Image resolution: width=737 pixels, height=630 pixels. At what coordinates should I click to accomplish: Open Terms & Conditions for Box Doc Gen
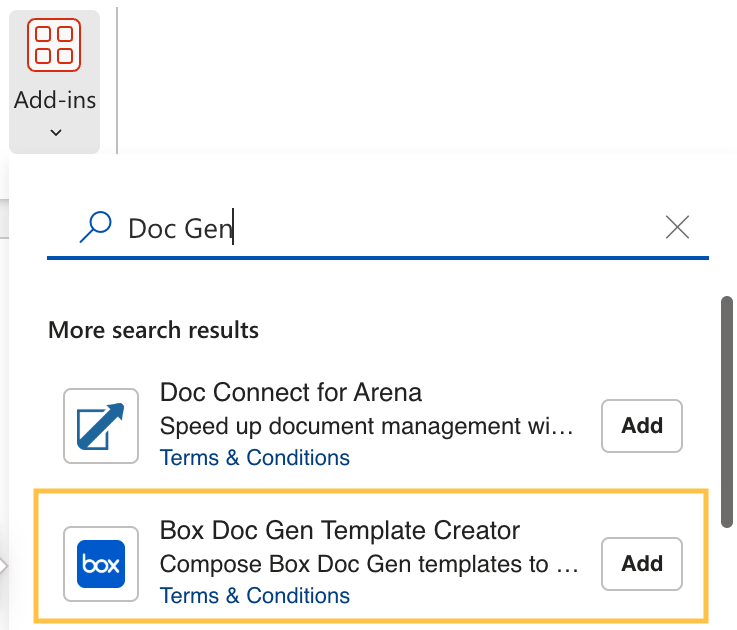(x=255, y=596)
